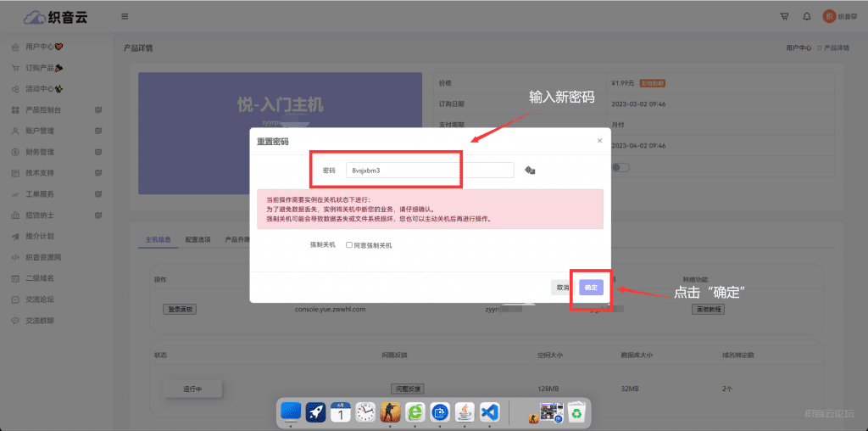Open the shopping cart icon in header
Viewport: 868px width, 431px height.
783,16
